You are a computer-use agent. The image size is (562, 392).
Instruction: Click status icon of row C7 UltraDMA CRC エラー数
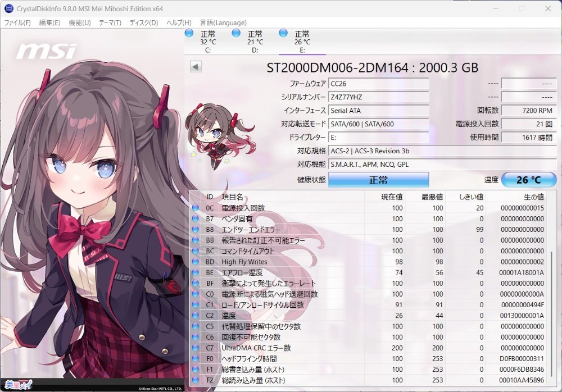pyautogui.click(x=196, y=348)
